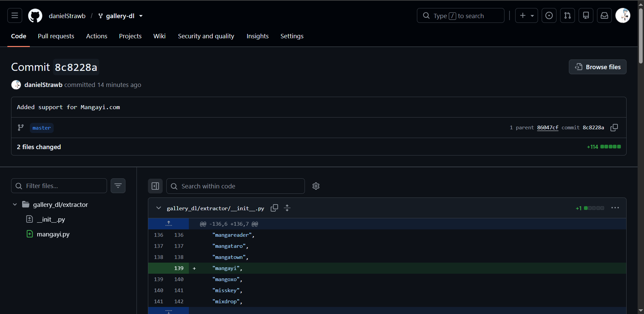The image size is (644, 314).
Task: Switch to the Insights tab
Action: [258, 36]
